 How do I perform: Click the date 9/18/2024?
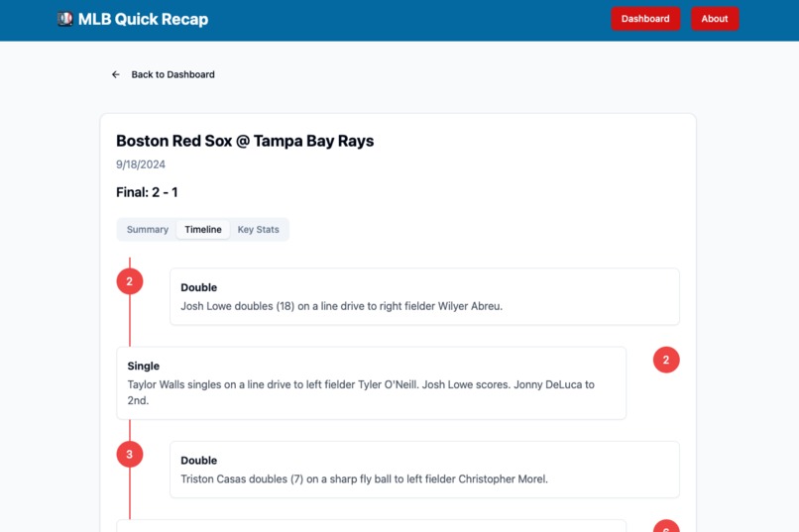coord(141,164)
